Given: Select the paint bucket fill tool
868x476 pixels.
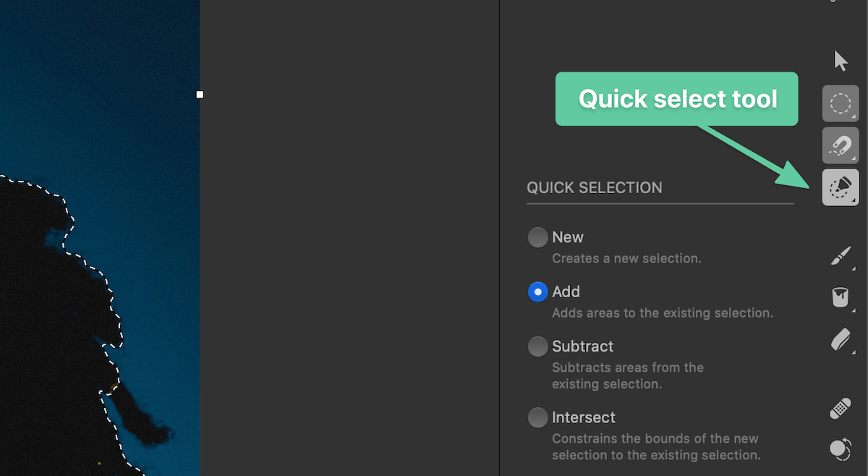Looking at the screenshot, I should (841, 297).
